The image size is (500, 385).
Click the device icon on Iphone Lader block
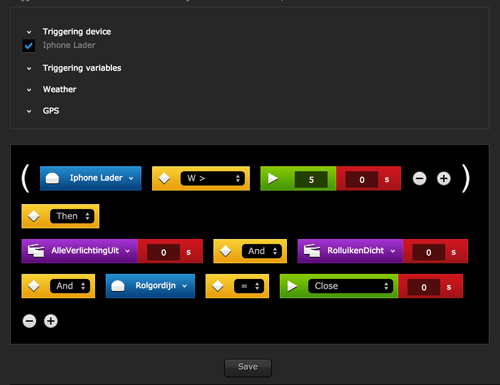[x=52, y=178]
